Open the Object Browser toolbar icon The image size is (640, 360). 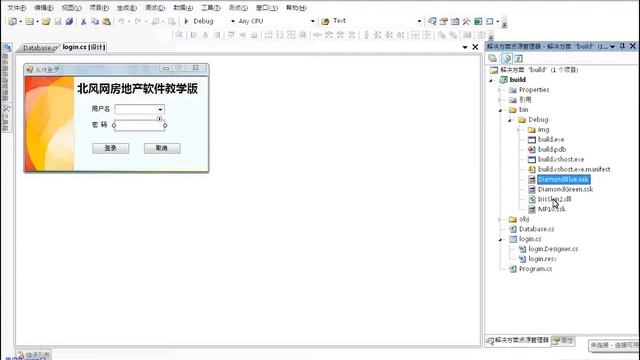(455, 21)
